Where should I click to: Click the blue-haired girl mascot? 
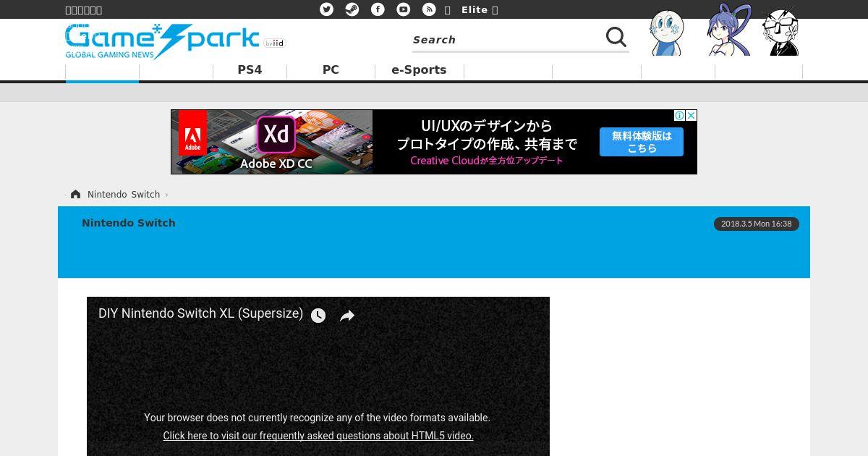point(729,30)
